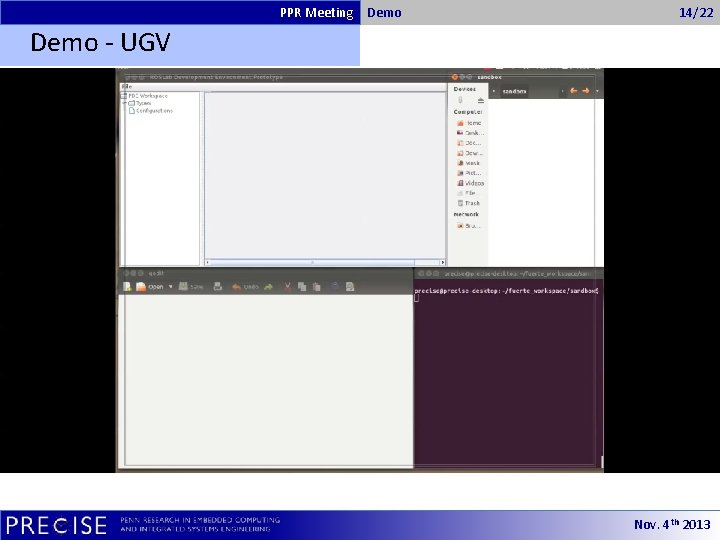Click the Forward arrow in file manager

585,91
